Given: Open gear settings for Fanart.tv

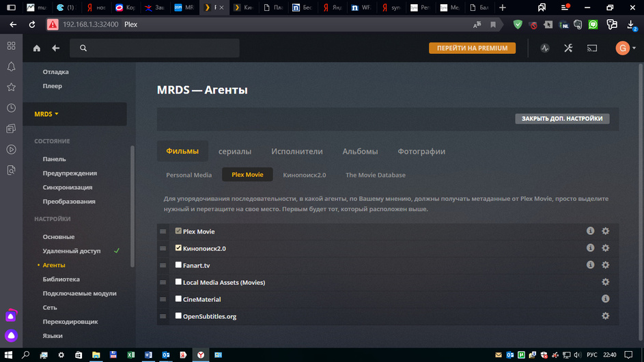Looking at the screenshot, I should point(605,265).
